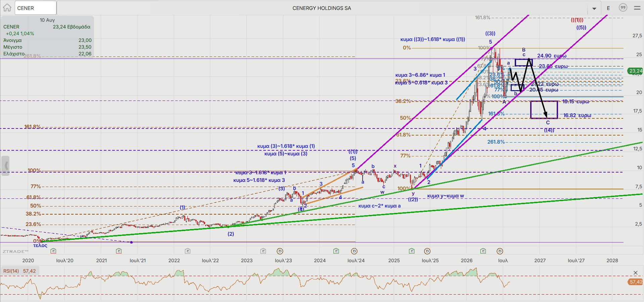This screenshot has height=302, width=644.
Task: Click the 2028 label on time axis
Action: point(612,261)
